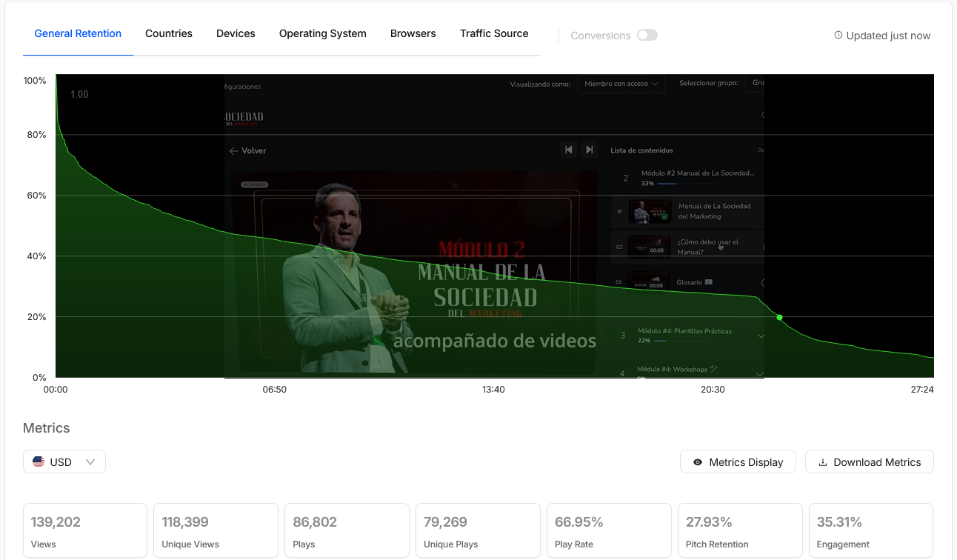Click the Metrics section heading

(47, 428)
